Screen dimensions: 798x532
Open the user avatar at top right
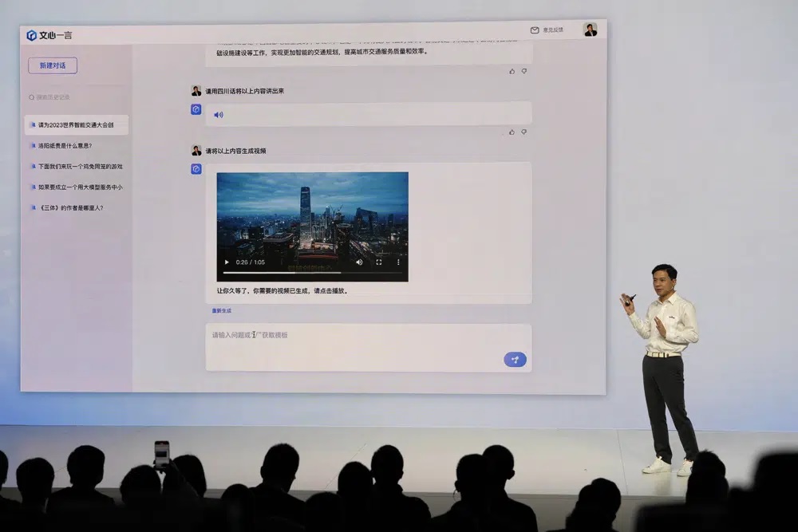point(591,30)
